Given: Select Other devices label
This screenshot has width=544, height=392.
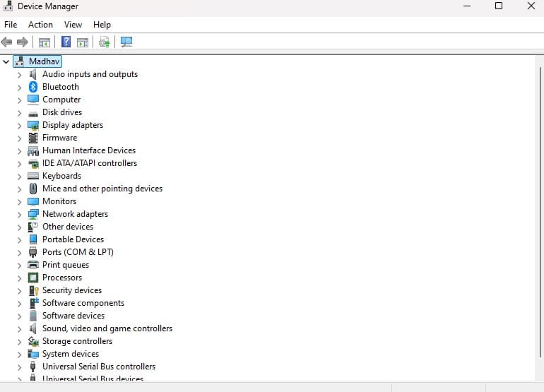Looking at the screenshot, I should tap(68, 227).
